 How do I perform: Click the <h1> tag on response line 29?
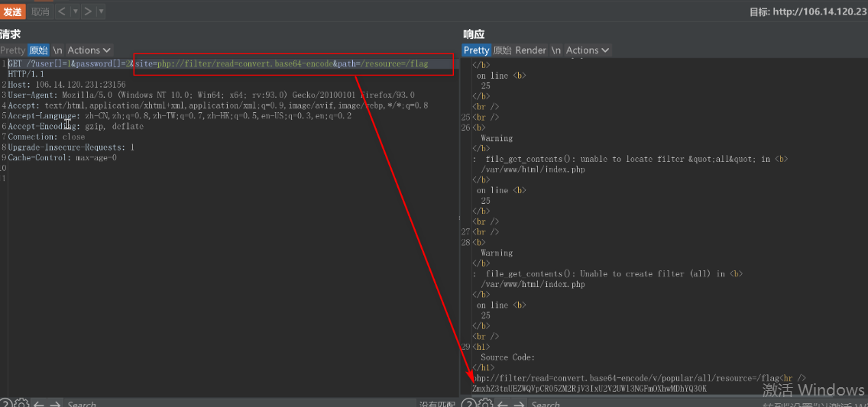481,347
